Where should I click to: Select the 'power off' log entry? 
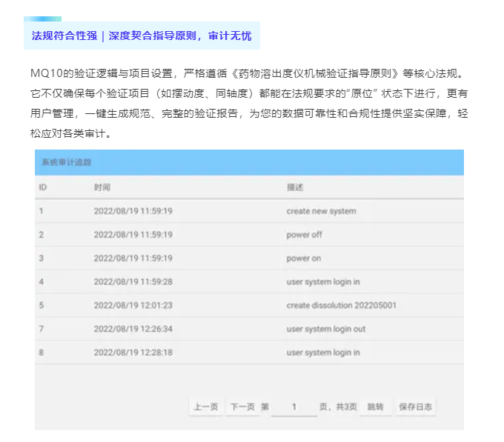point(304,235)
